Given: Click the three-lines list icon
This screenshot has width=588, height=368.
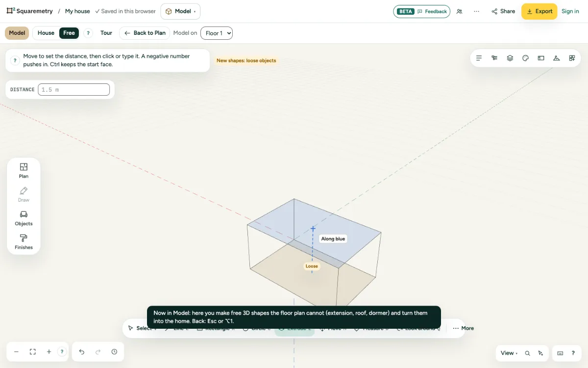Looking at the screenshot, I should [479, 58].
